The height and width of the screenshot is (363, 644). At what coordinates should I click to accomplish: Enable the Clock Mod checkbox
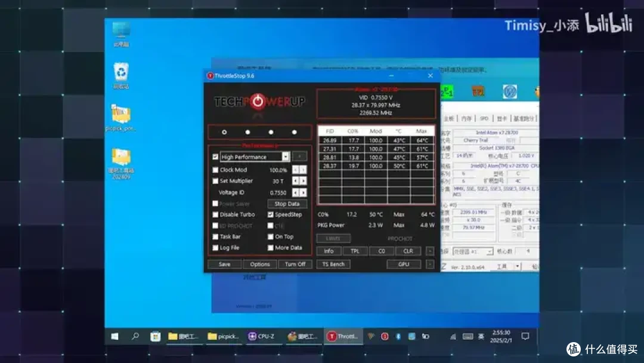coord(215,170)
